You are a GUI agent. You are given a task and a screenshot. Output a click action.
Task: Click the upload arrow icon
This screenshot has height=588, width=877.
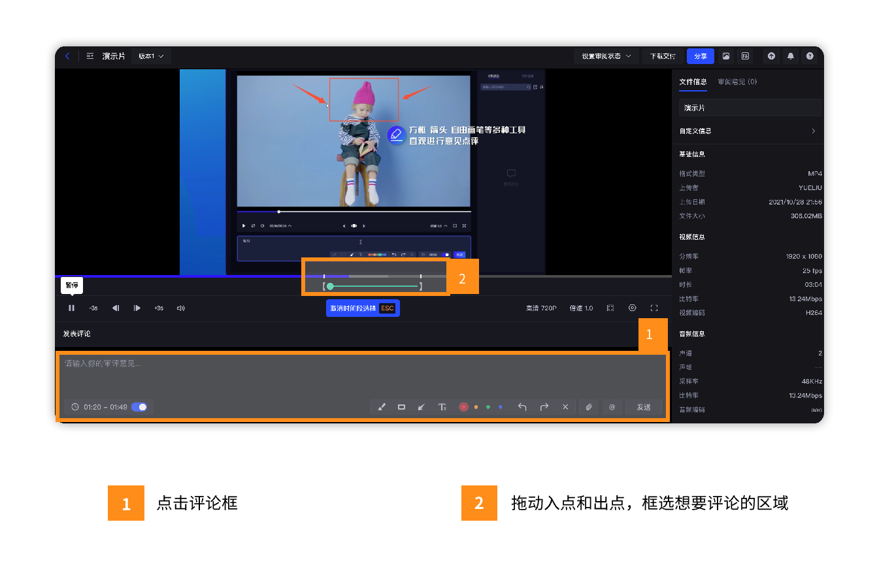coord(771,56)
